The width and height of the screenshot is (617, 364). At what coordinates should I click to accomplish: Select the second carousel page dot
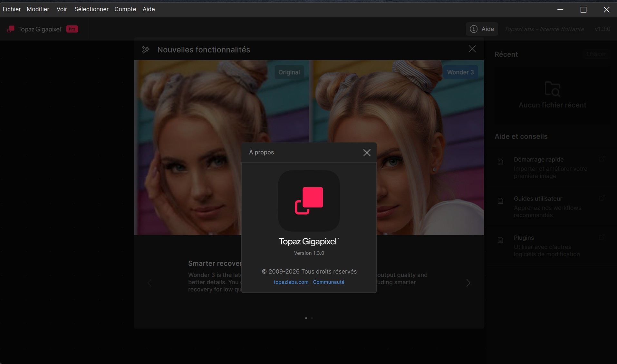[x=312, y=318]
